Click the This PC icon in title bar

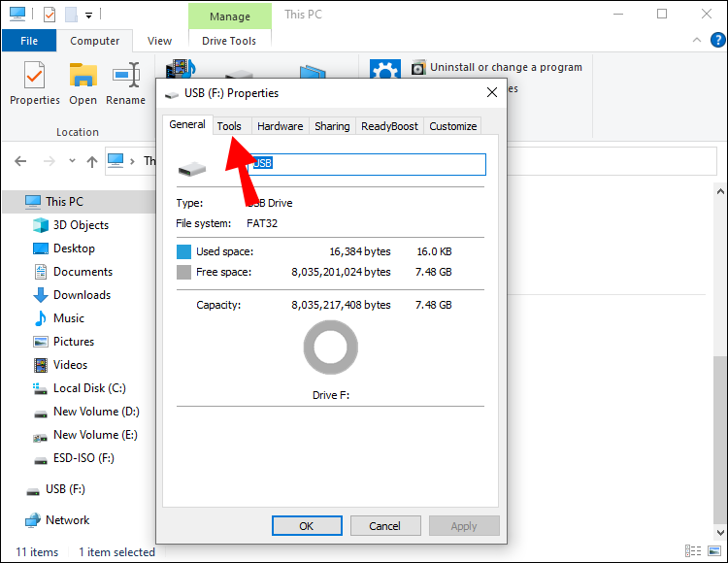17,14
